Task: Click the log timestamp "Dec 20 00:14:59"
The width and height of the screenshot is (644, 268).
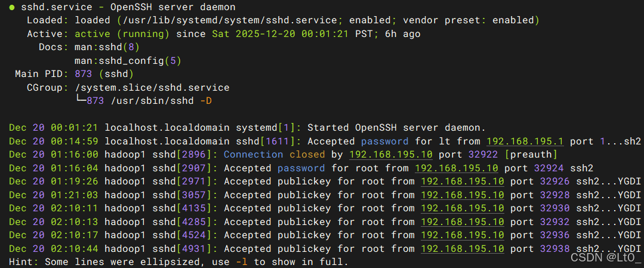Action: tap(53, 141)
